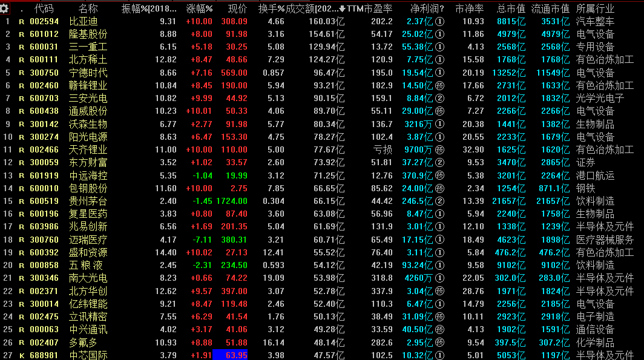Click industry 证券 in the 东方财富 row
This screenshot has height=360, width=644.
pos(585,163)
